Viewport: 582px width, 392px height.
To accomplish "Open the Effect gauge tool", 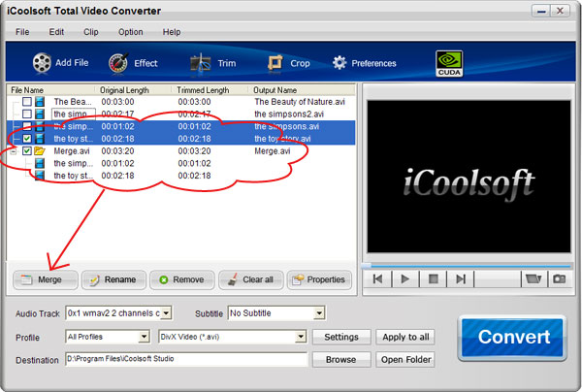I will tap(118, 63).
